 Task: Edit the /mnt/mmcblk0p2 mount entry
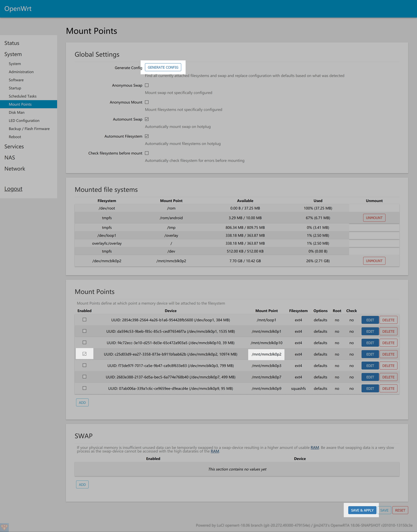point(370,354)
